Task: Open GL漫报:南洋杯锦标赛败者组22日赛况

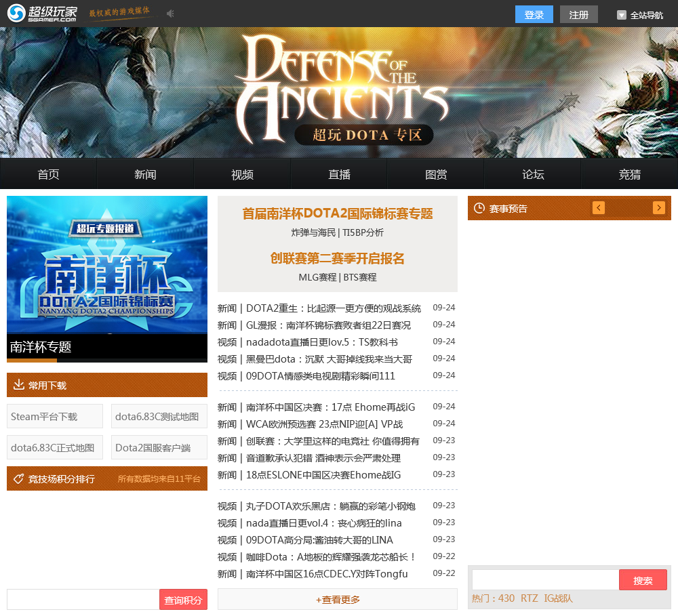Action: (328, 325)
